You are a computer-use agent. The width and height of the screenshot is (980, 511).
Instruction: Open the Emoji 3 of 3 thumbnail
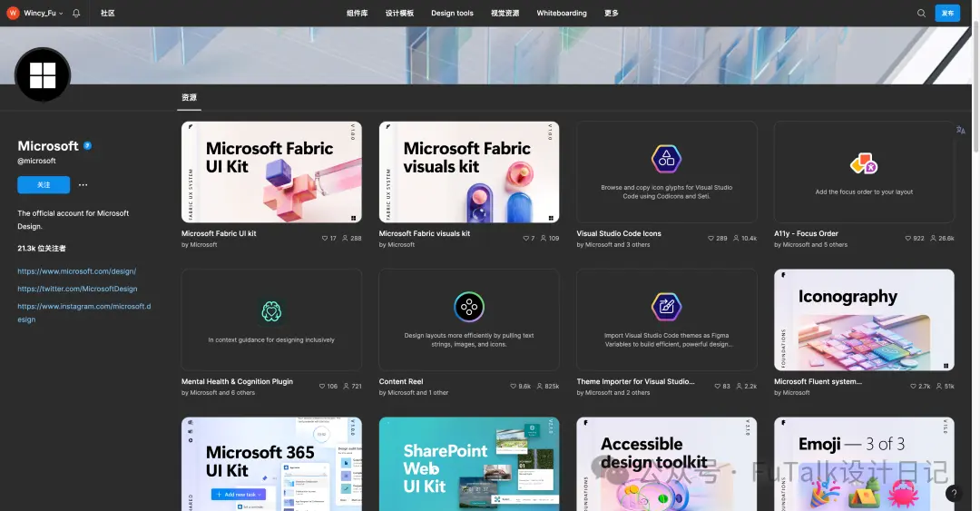coord(864,464)
